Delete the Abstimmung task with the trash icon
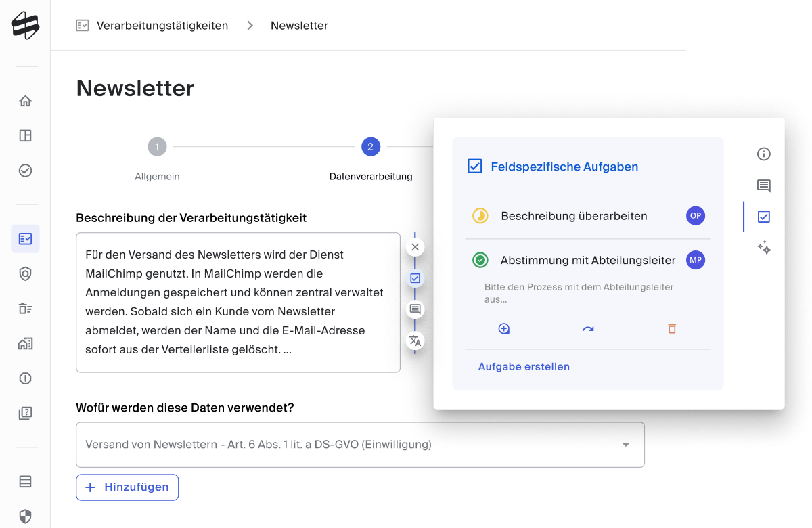The height and width of the screenshot is (528, 812). [672, 329]
